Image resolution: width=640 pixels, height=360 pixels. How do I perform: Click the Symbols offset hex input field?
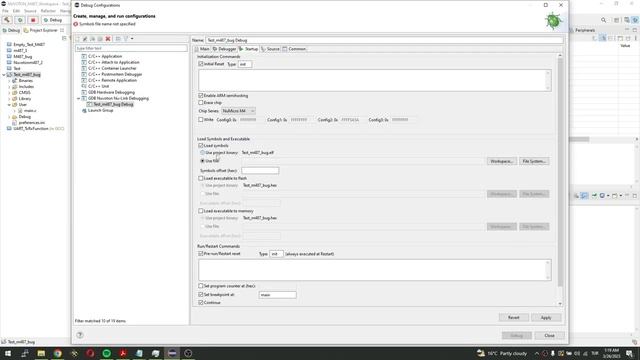[260, 171]
